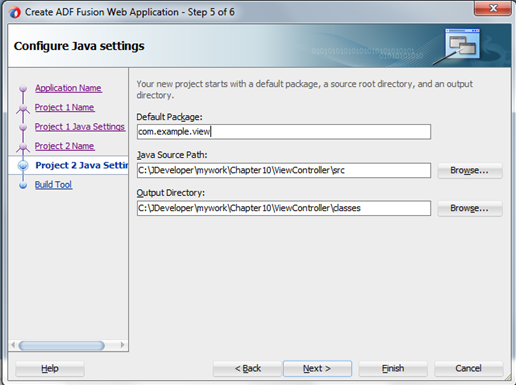516x385 pixels.
Task: Click the Project 2 Java Settings bullet icon
Action: 23,165
